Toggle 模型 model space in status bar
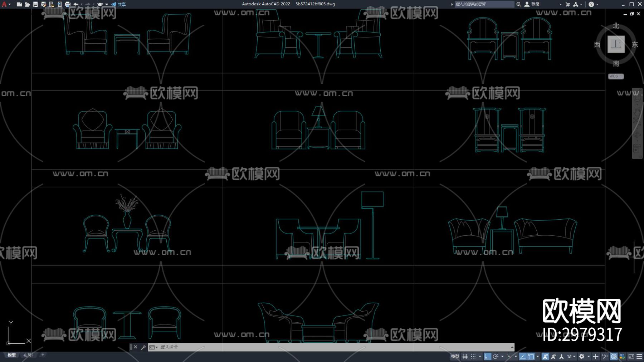This screenshot has width=644, height=362. [x=455, y=356]
